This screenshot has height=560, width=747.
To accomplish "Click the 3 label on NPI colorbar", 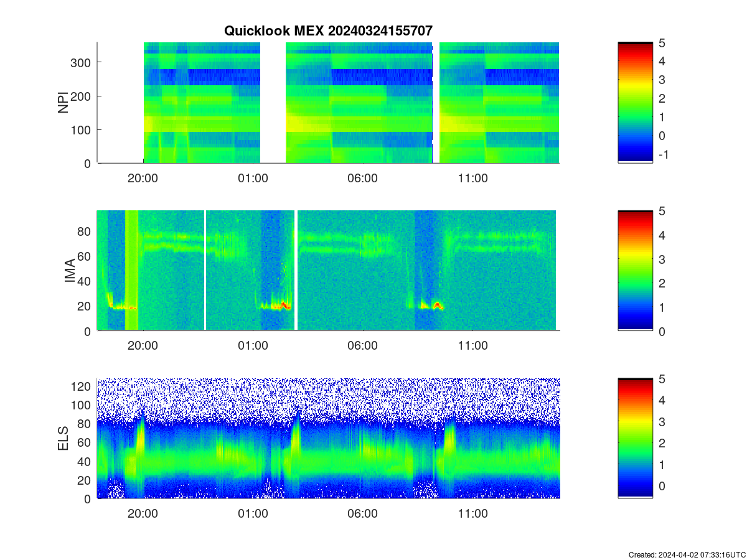I will pyautogui.click(x=661, y=80).
